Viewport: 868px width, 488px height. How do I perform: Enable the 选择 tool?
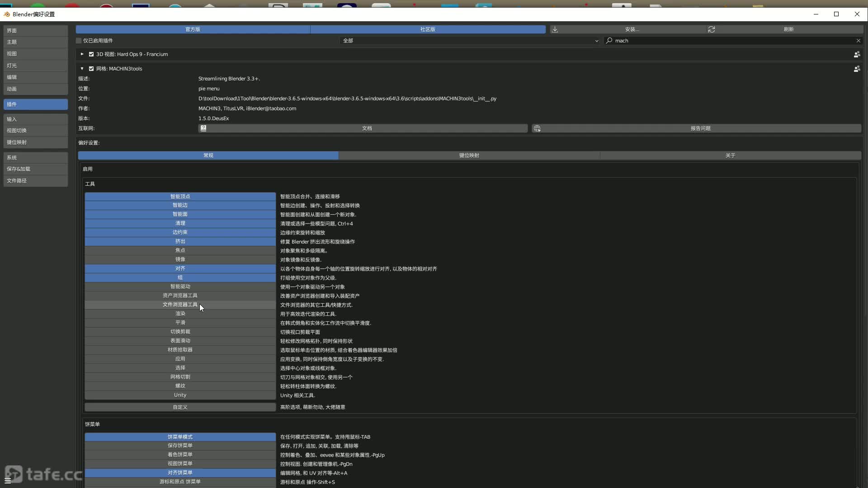point(180,368)
